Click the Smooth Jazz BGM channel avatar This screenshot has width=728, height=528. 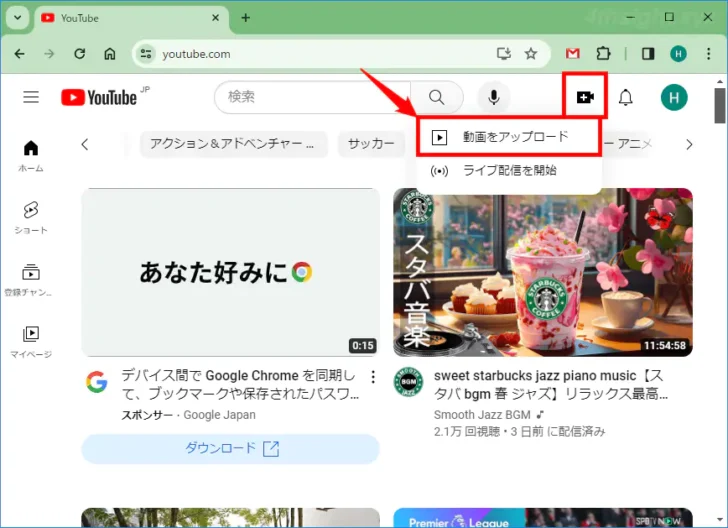(x=408, y=382)
